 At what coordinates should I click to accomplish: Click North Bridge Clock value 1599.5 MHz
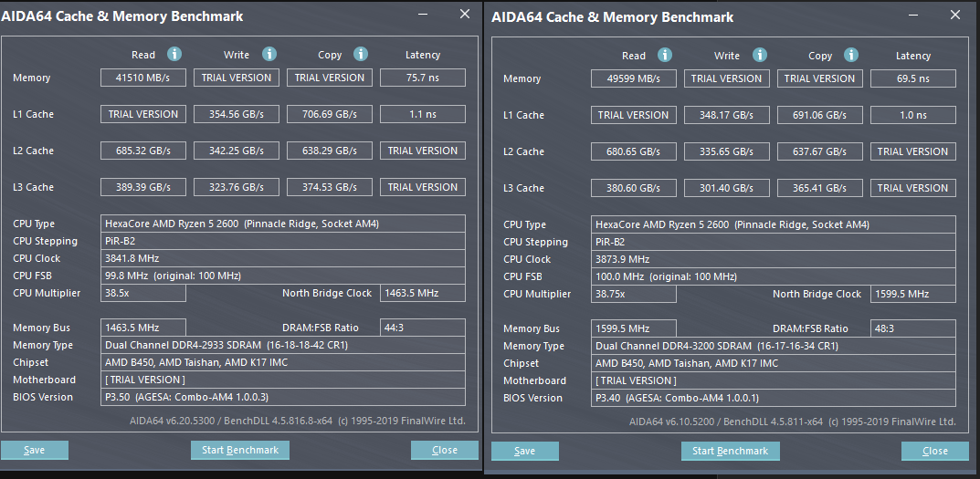click(913, 294)
